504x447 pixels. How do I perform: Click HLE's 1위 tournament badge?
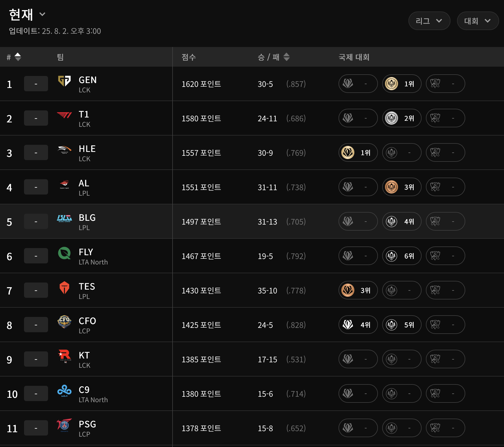coord(358,152)
